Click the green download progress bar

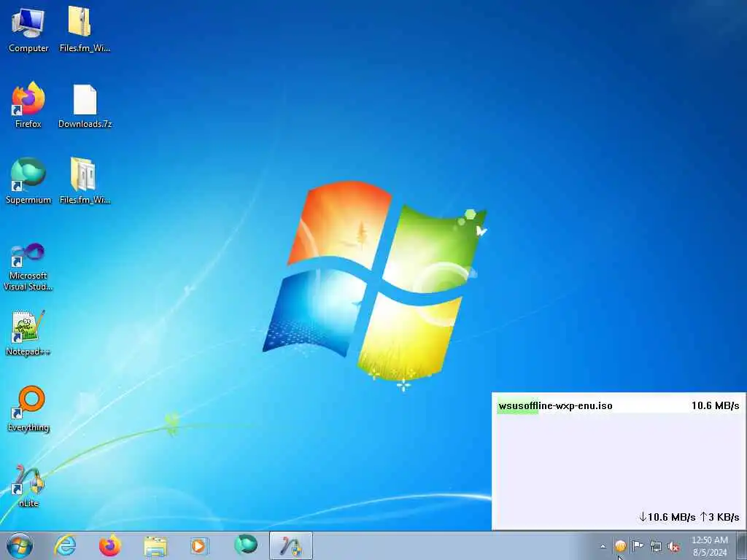517,406
